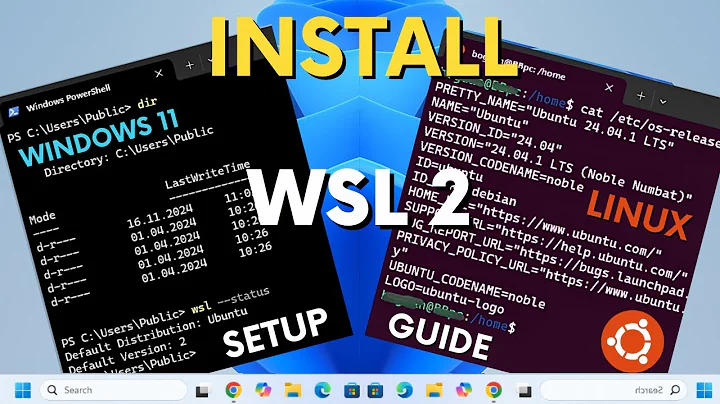The height and width of the screenshot is (404, 720).
Task: Launch Microsoft Edge with normal orientation
Action: point(322,390)
